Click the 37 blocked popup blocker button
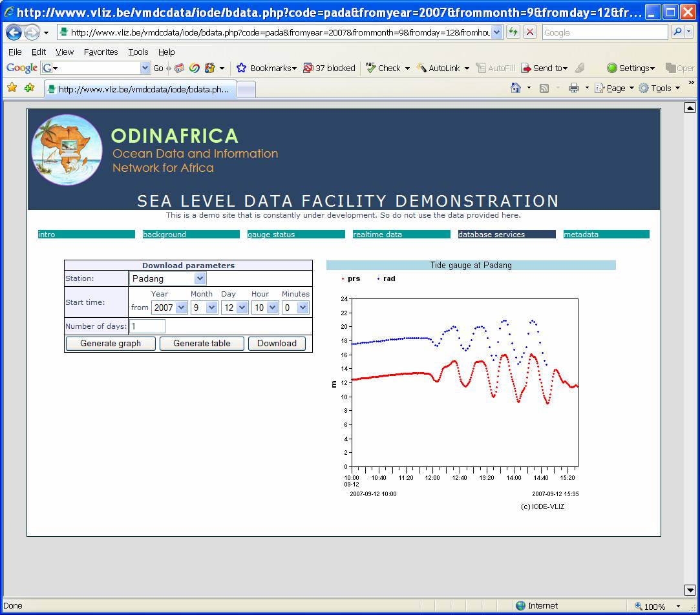 (329, 68)
